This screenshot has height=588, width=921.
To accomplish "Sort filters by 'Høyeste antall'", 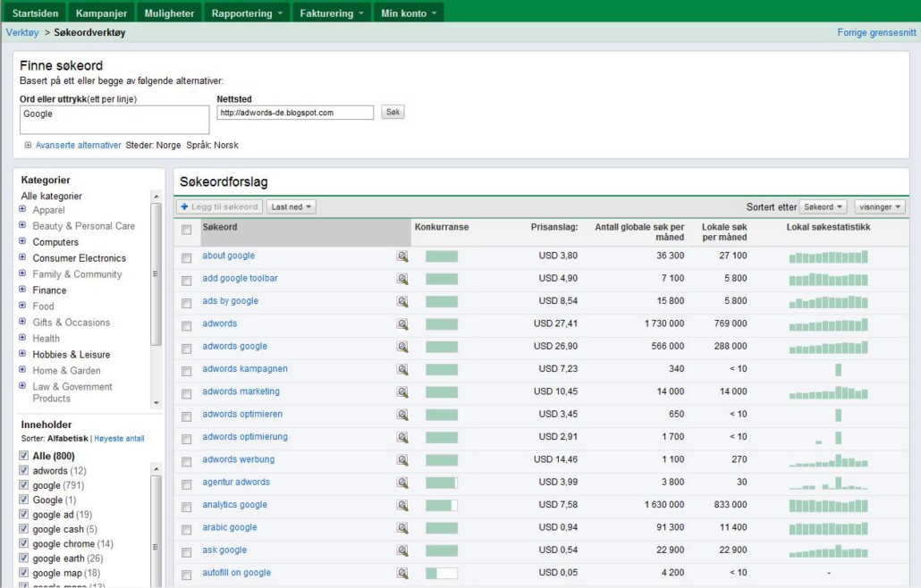I will click(x=119, y=439).
